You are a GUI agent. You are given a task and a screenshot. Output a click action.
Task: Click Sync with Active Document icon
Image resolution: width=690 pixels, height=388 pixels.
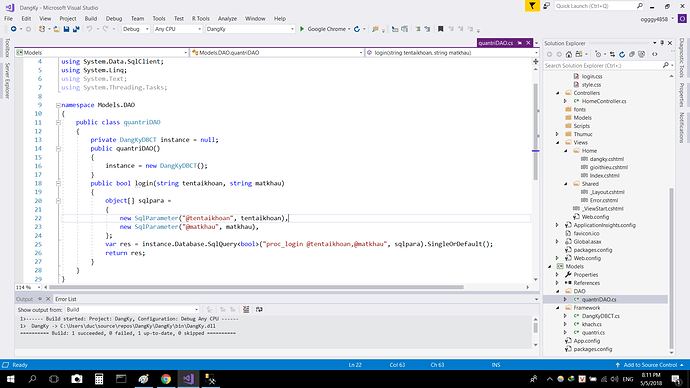[612, 55]
